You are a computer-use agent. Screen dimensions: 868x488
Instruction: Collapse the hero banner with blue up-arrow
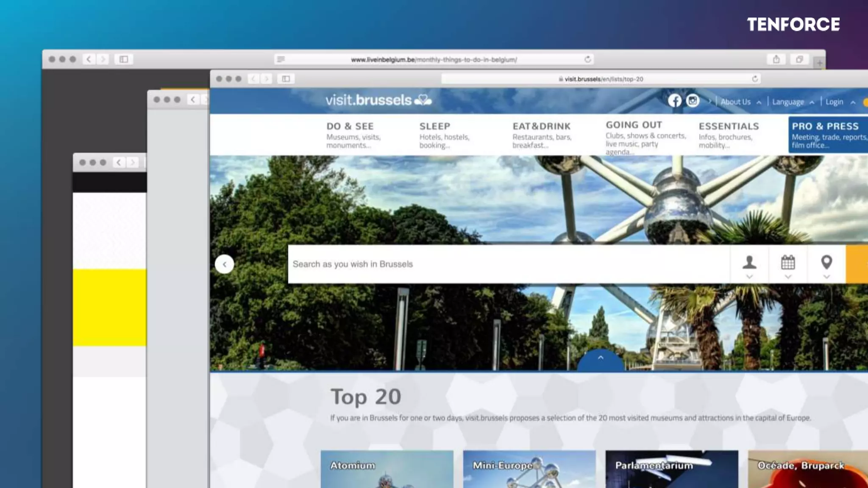[x=601, y=358]
